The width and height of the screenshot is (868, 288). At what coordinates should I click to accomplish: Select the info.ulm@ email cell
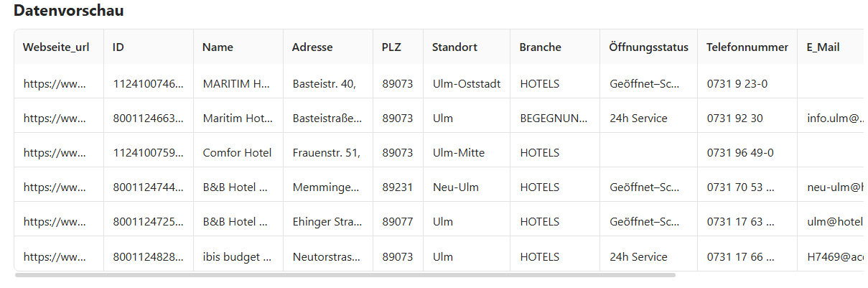(830, 118)
